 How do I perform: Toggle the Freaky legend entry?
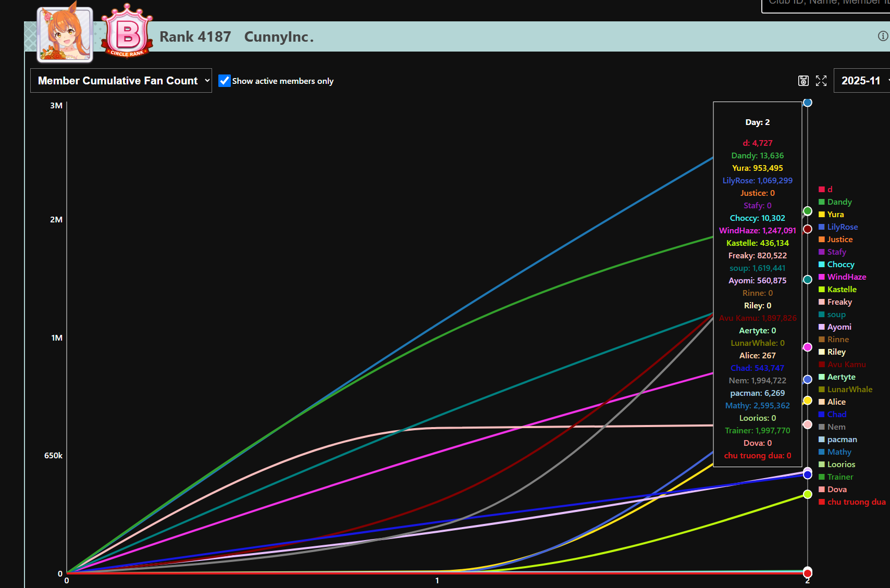835,302
